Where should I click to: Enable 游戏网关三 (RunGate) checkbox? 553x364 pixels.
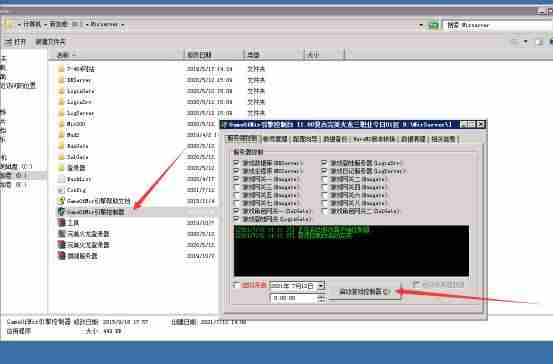236,187
